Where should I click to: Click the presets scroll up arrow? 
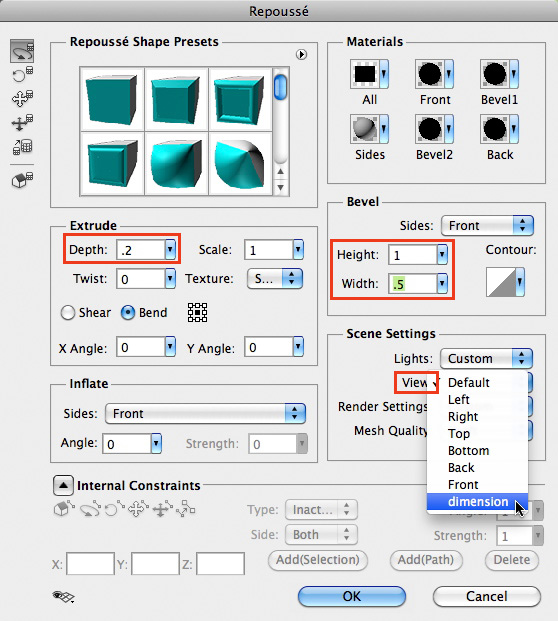280,171
